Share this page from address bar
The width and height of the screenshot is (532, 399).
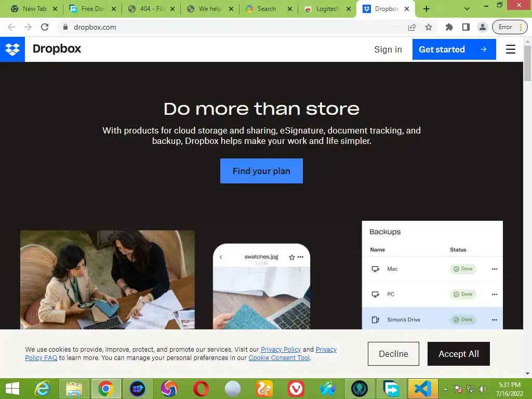(412, 27)
